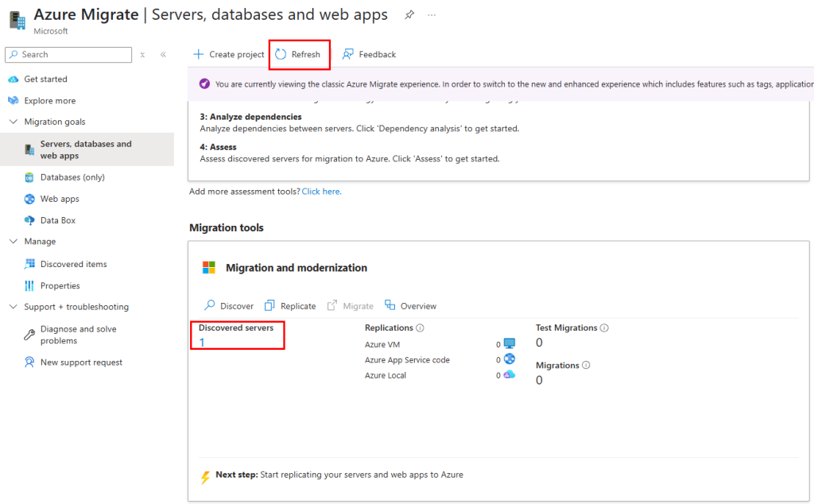
Task: Click the Azure Local cloud icon
Action: 510,374
